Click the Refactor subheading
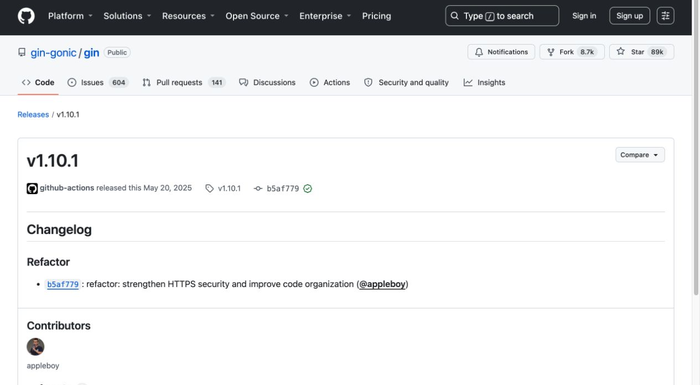Screen dimensions: 700x385 (48, 262)
